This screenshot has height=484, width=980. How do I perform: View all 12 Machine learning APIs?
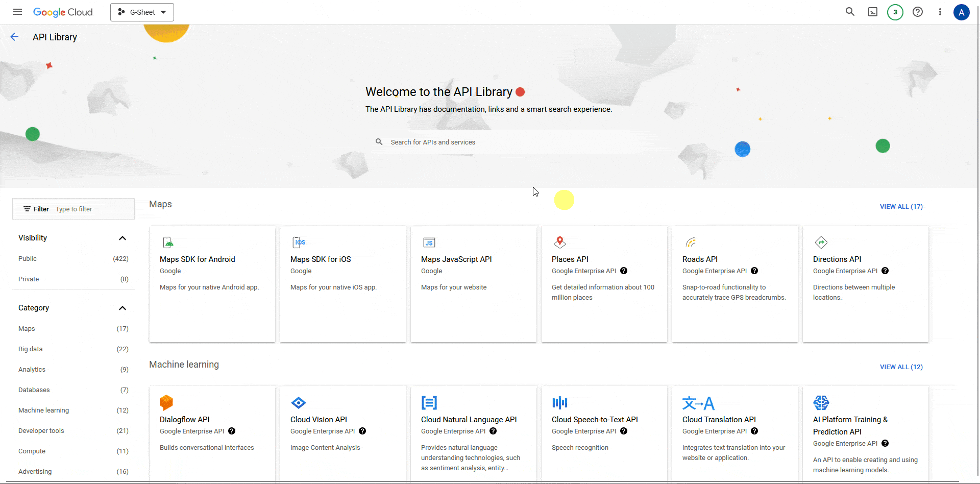pos(901,367)
